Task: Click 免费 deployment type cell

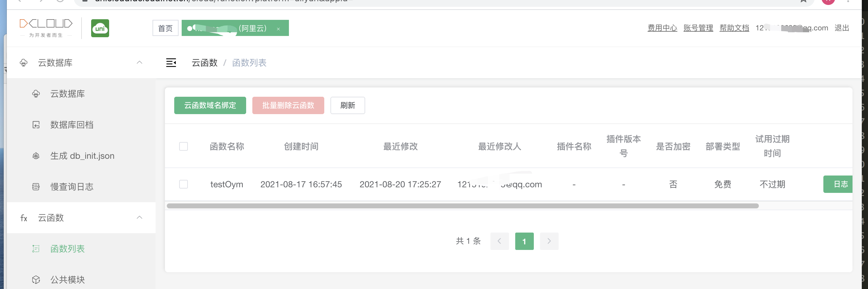Action: click(723, 185)
